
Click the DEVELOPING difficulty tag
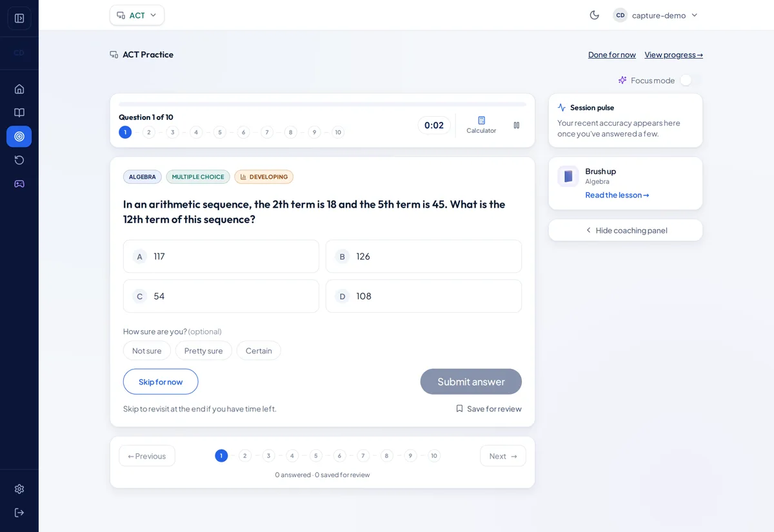click(x=264, y=177)
